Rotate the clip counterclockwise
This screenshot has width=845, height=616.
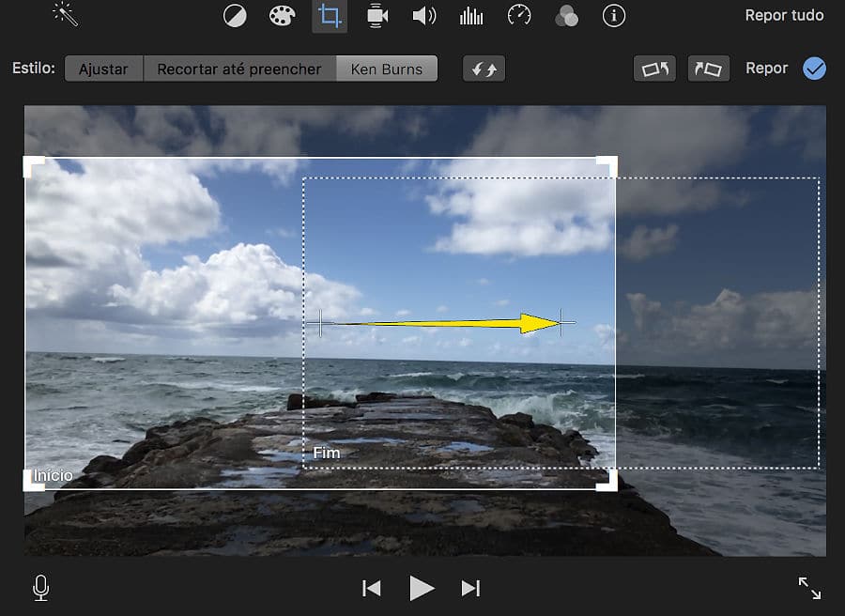coord(654,69)
